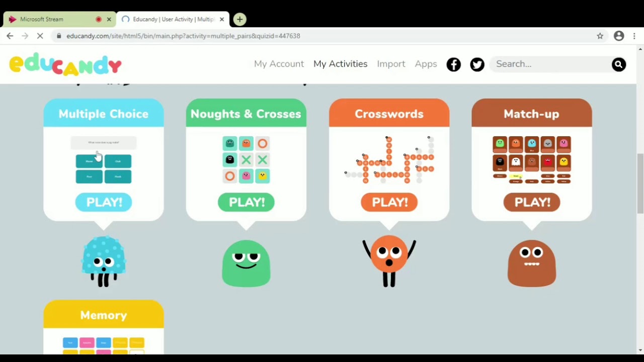This screenshot has height=362, width=644.
Task: Click the Educandy logo
Action: point(65,65)
